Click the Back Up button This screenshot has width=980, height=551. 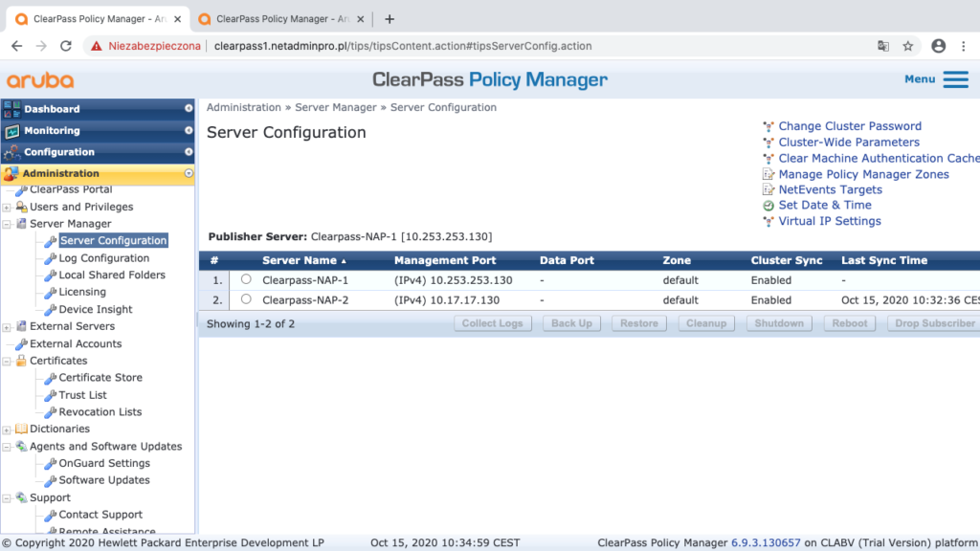click(x=571, y=323)
